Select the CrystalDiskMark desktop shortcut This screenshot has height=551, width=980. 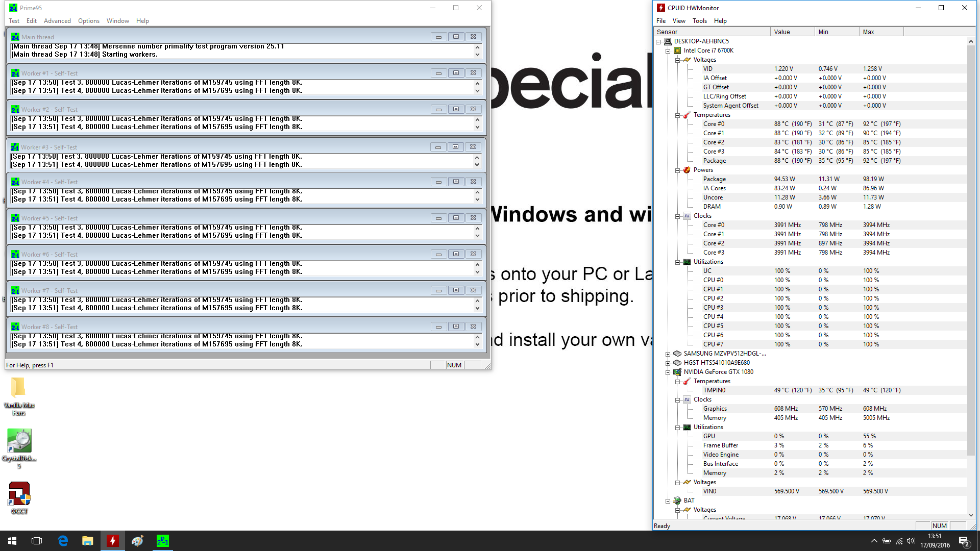(x=19, y=448)
